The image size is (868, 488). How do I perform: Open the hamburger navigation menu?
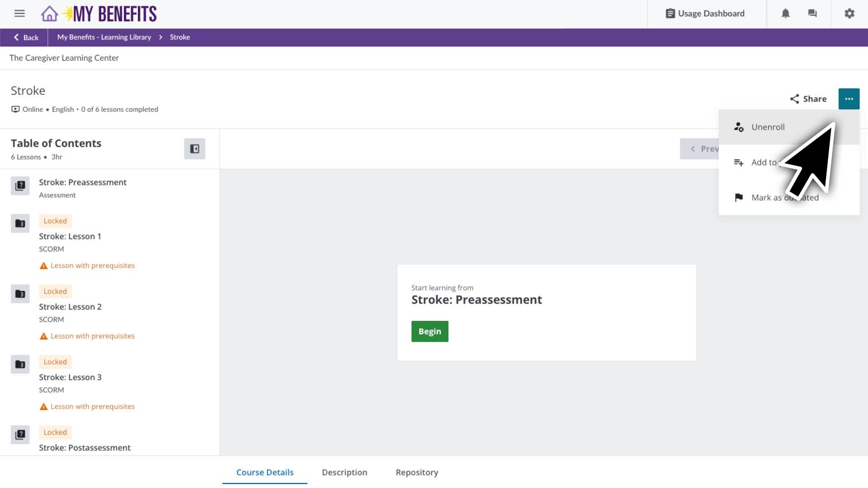pyautogui.click(x=19, y=14)
